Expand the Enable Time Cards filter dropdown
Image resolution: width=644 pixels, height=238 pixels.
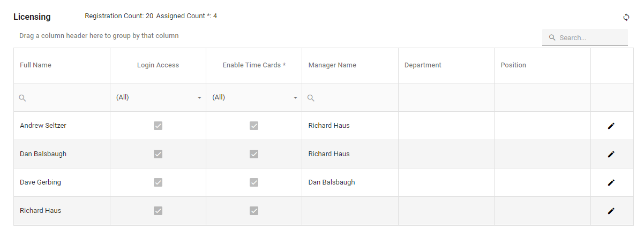295,98
